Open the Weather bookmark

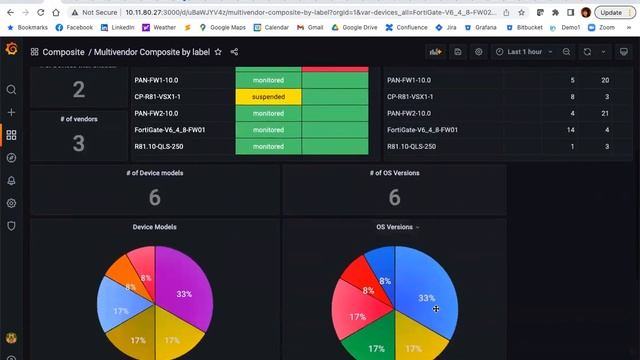(x=159, y=27)
